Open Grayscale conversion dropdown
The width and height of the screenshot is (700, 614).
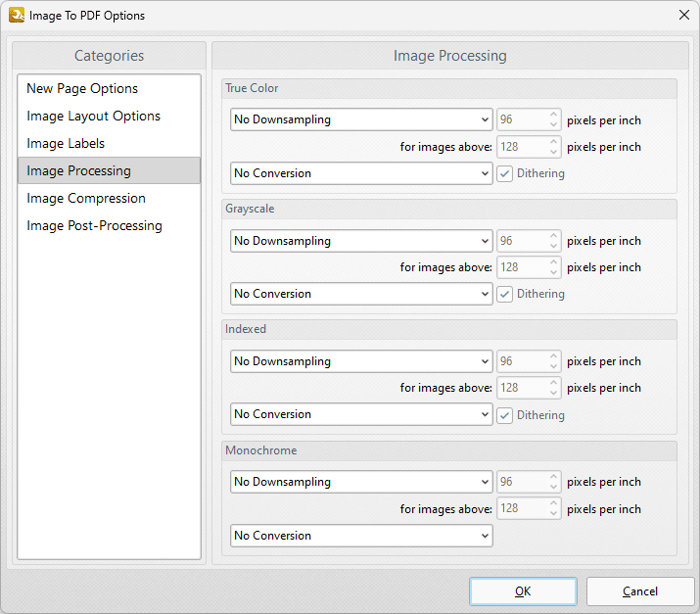tap(361, 294)
